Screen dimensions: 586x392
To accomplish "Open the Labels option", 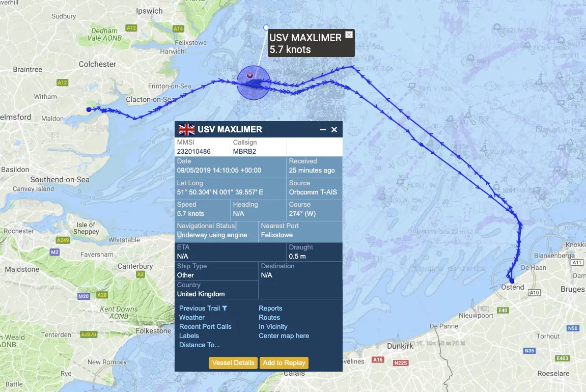I will [189, 335].
